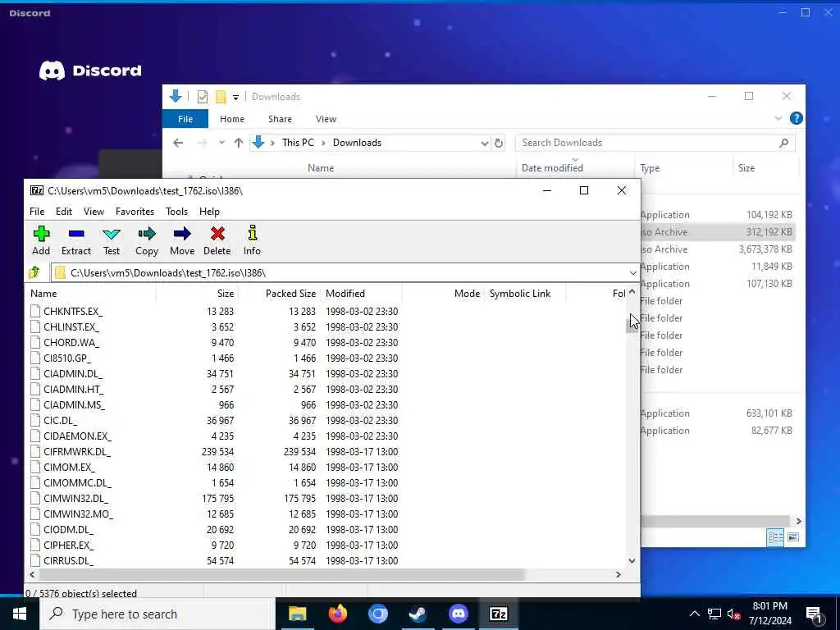Screen dimensions: 840x630
Task: Expand the 7-Zip address path dropdown
Action: click(632, 272)
